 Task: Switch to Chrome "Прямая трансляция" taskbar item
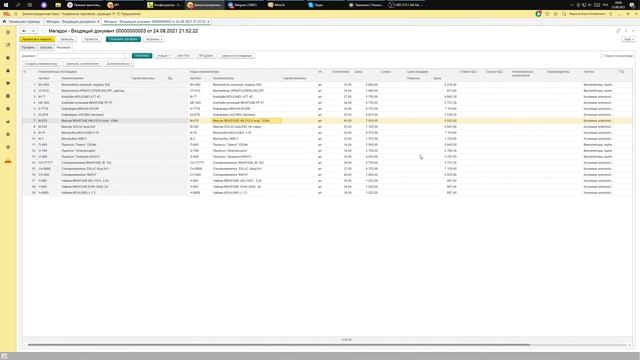pos(84,5)
